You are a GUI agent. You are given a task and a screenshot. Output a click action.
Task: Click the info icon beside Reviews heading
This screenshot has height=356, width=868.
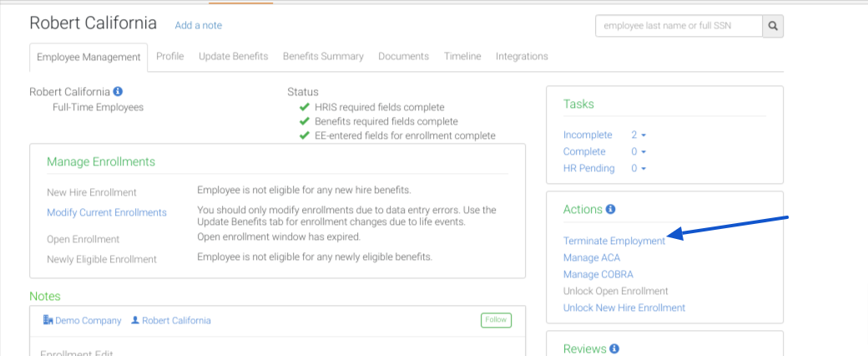click(x=614, y=348)
